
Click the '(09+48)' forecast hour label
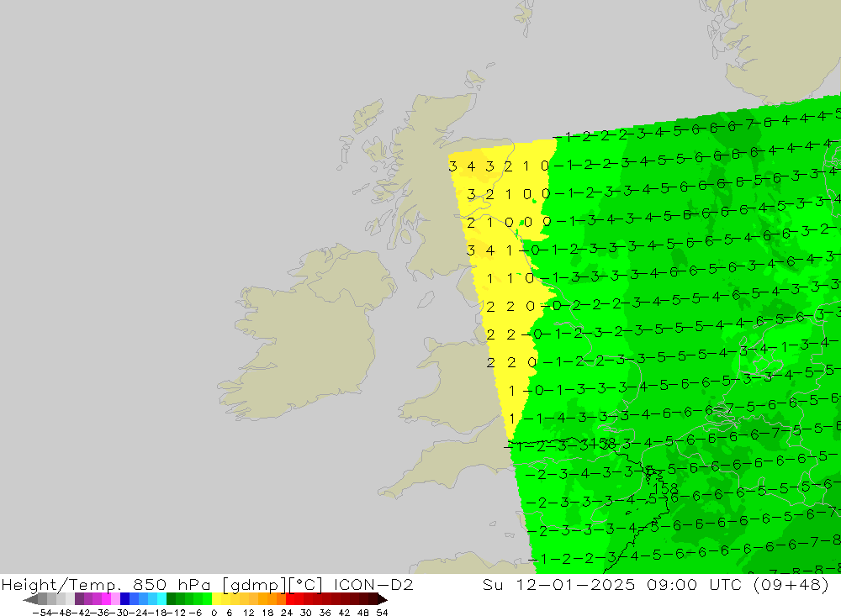pos(791,584)
